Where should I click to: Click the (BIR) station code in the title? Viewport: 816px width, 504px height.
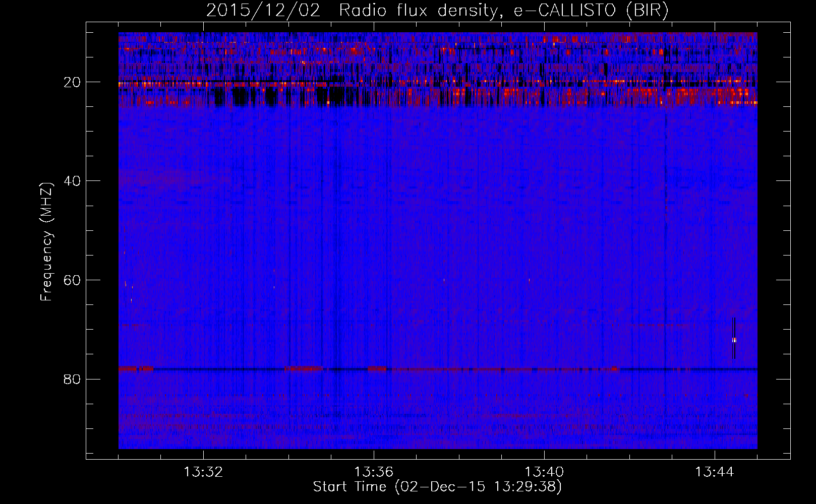coord(647,11)
